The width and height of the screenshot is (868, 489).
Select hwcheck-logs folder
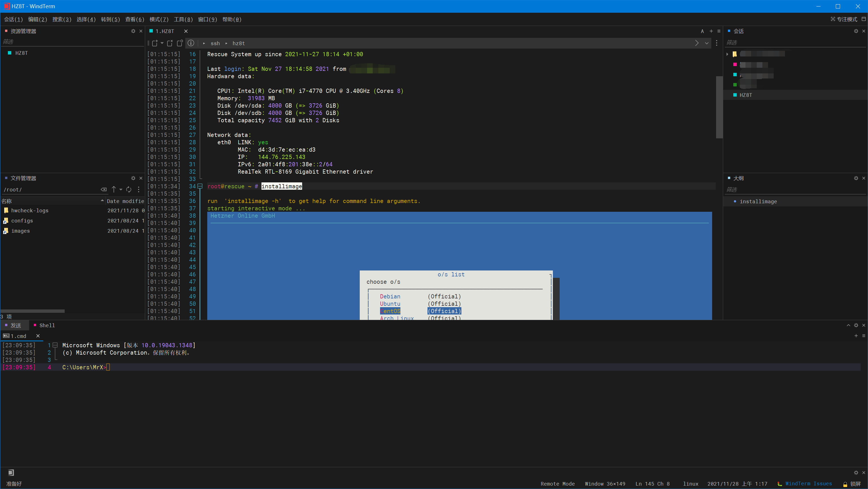[x=30, y=210]
